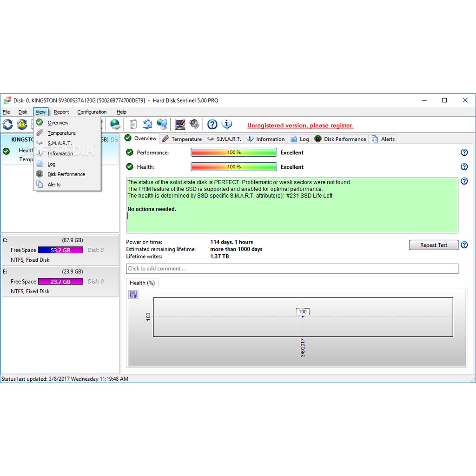Screen dimensions: 476x476
Task: Open the Report menu
Action: (x=61, y=112)
